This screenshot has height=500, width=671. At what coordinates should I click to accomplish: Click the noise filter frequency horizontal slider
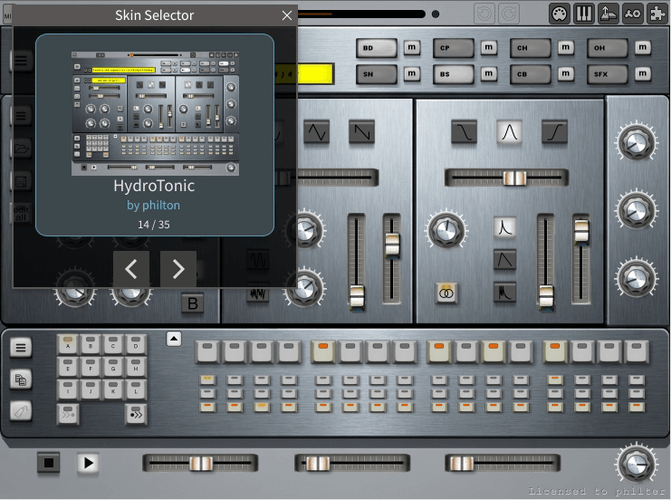pyautogui.click(x=507, y=178)
